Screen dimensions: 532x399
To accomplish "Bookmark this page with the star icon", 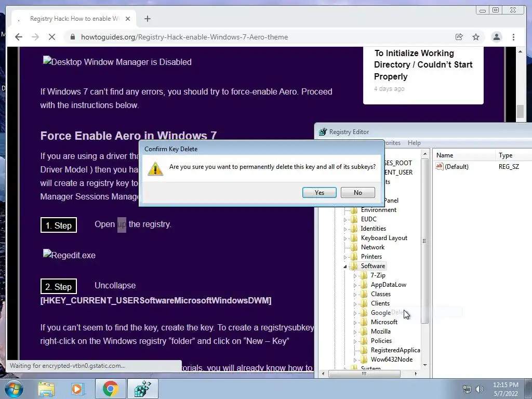I will [x=476, y=37].
